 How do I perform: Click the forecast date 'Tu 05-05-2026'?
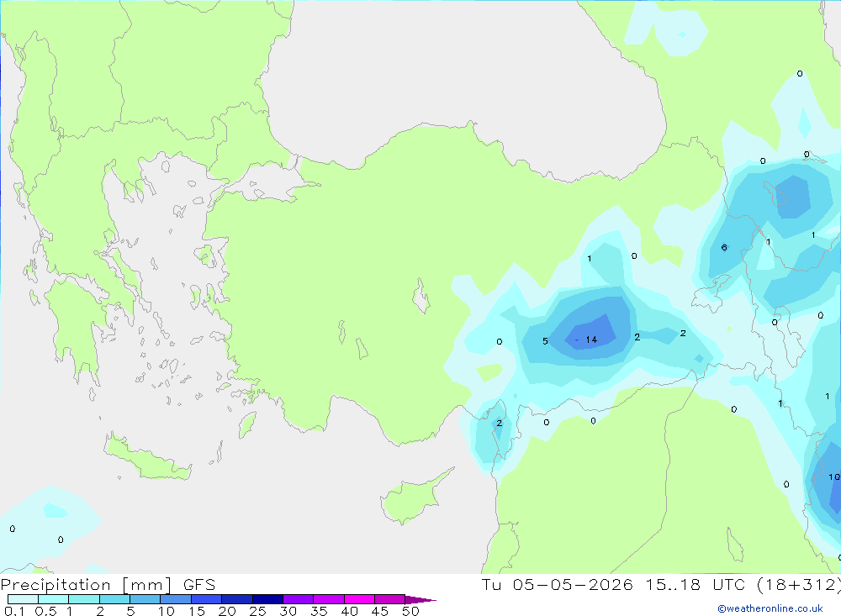pyautogui.click(x=558, y=584)
